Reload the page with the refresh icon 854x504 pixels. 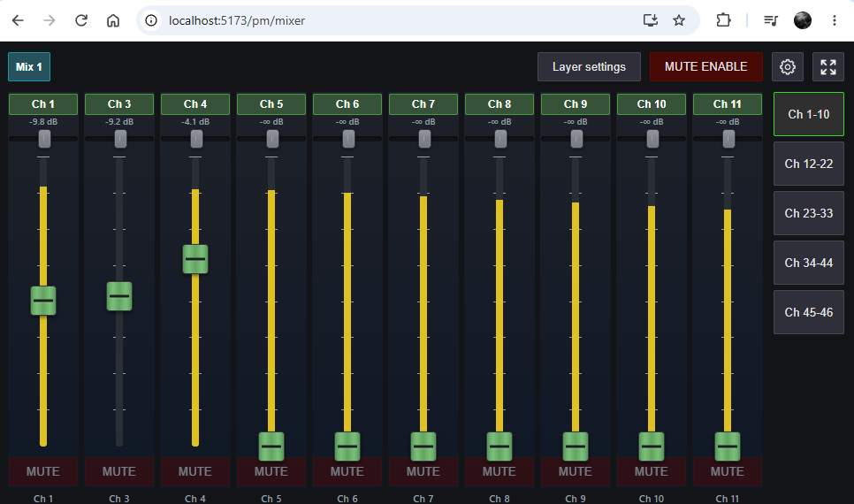(x=81, y=20)
